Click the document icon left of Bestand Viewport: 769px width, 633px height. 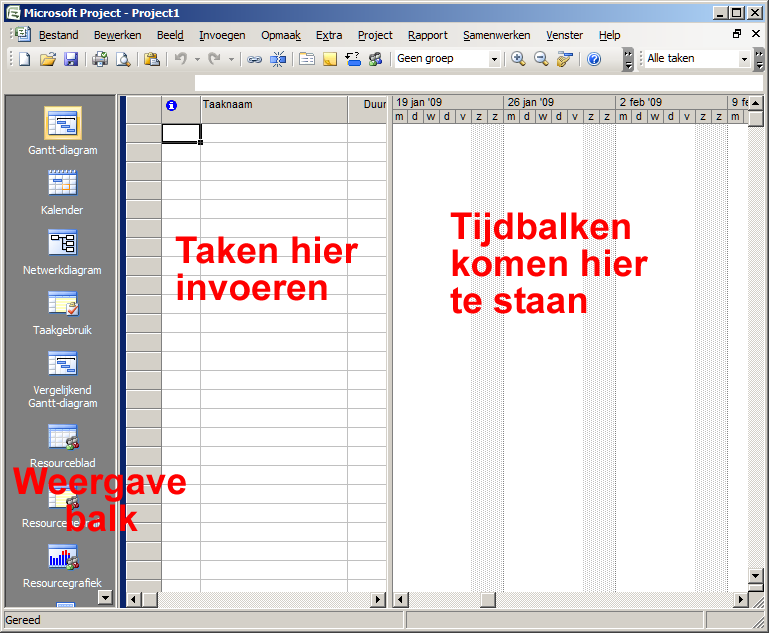(23, 34)
